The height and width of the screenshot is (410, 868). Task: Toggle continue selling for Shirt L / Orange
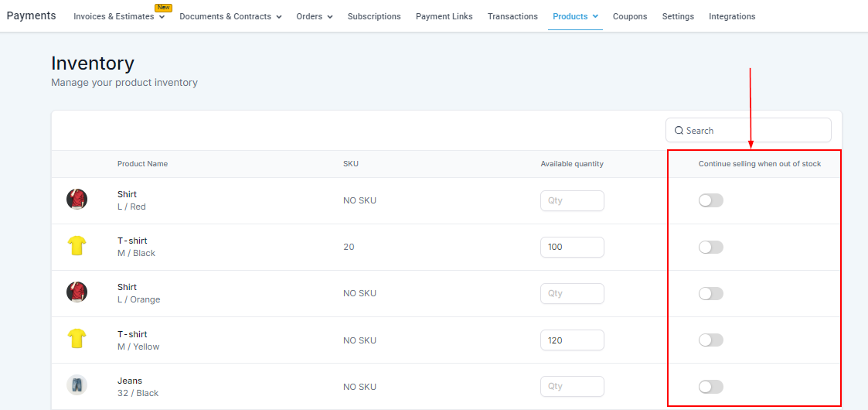(711, 294)
